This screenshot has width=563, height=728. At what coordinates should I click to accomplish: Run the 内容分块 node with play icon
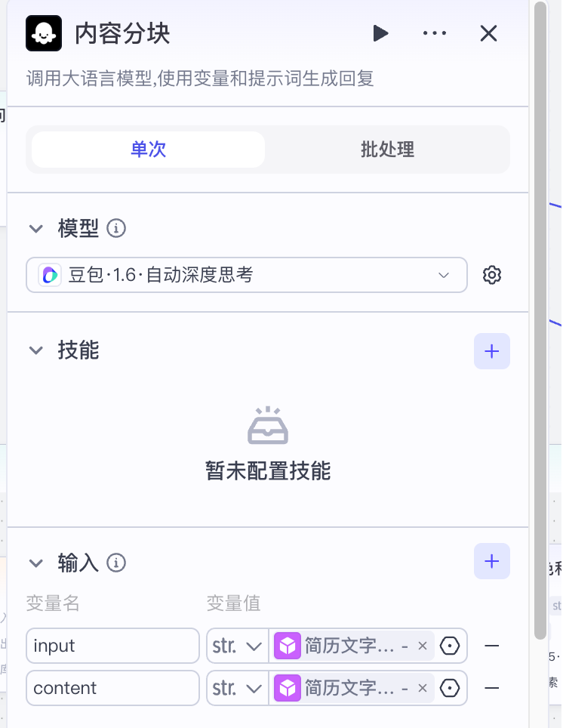380,33
